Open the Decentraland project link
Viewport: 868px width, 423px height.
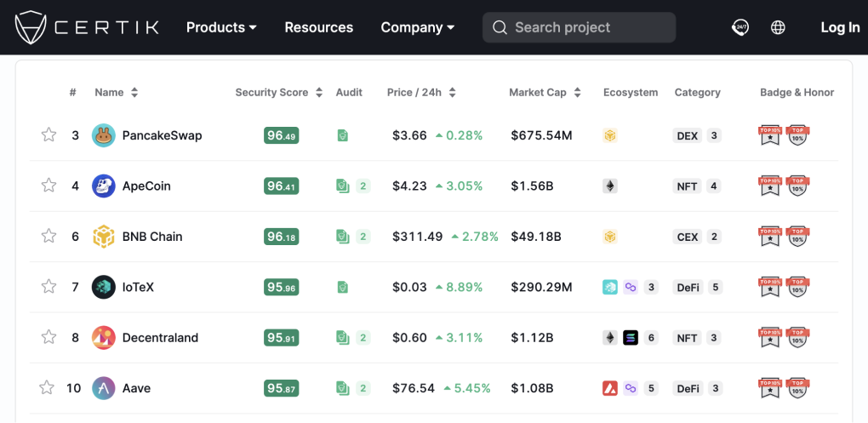click(160, 338)
